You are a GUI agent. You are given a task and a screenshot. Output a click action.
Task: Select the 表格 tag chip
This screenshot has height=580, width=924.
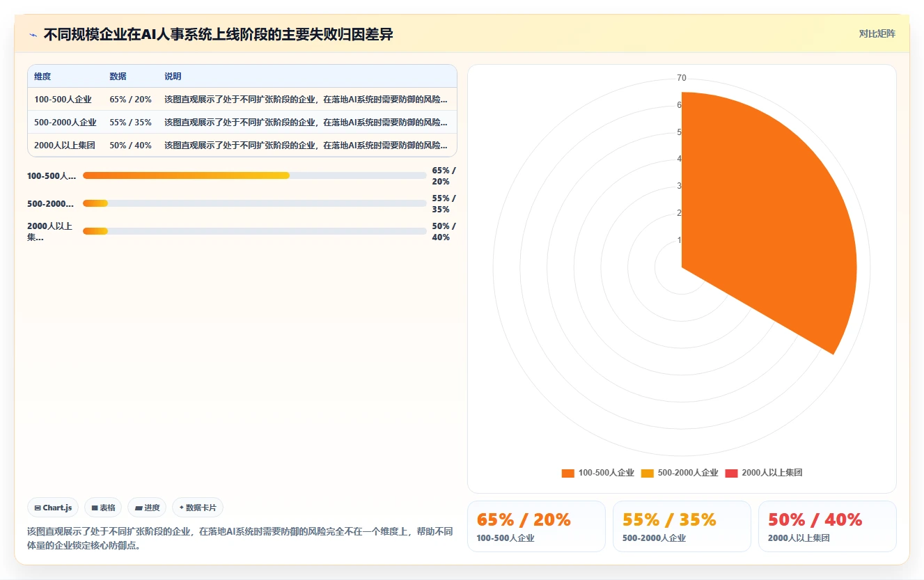pyautogui.click(x=103, y=508)
